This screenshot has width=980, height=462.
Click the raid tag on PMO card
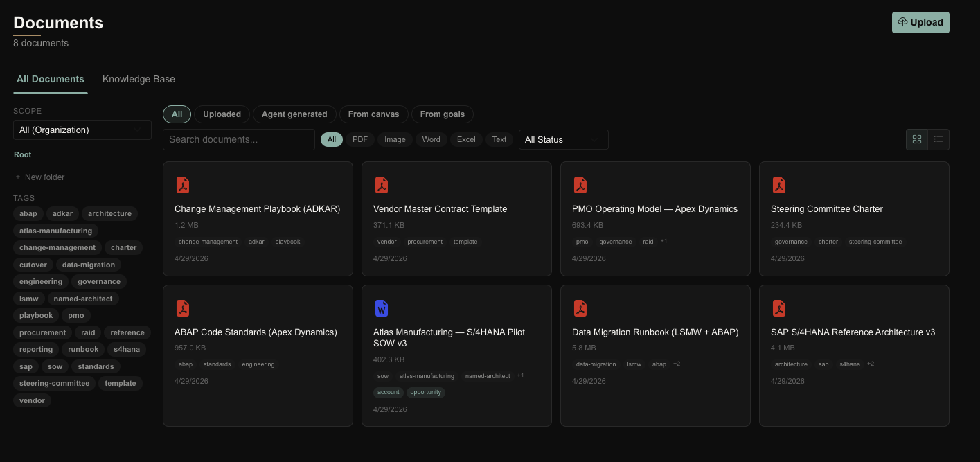click(648, 242)
